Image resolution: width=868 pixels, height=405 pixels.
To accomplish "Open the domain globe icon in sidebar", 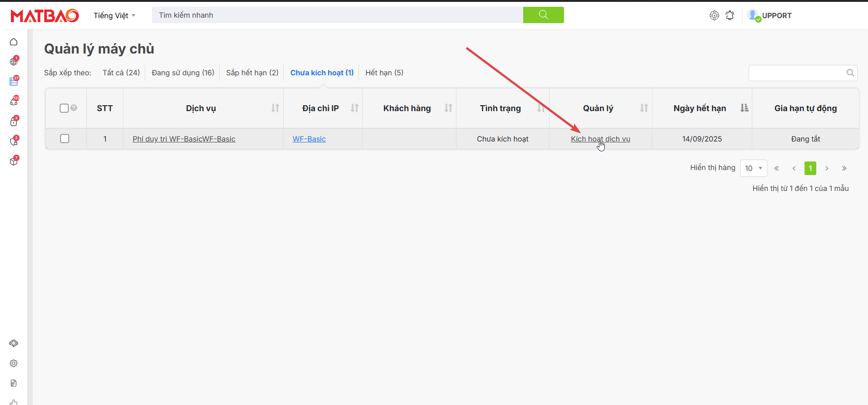I will click(14, 62).
